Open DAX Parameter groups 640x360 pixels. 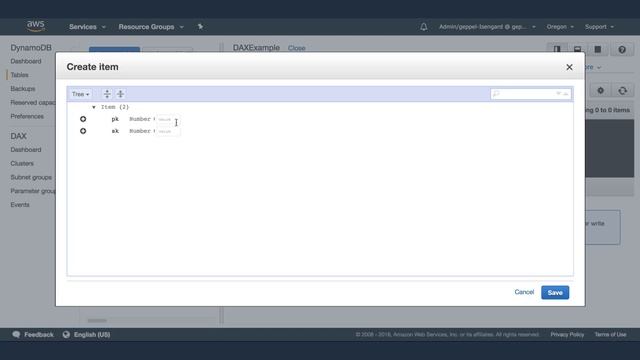click(x=33, y=191)
